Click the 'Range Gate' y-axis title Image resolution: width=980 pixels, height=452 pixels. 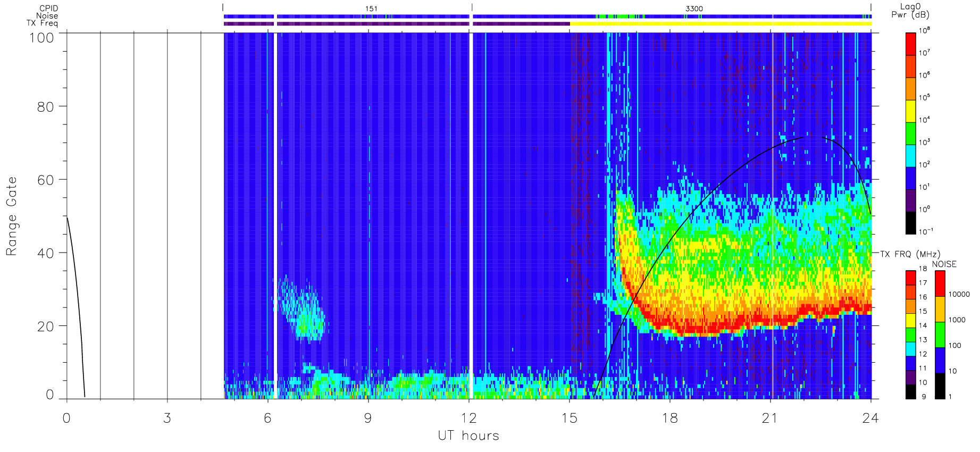11,216
